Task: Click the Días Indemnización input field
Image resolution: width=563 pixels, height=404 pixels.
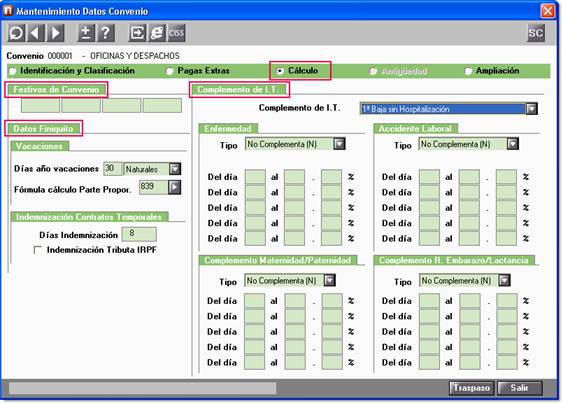Action: tap(139, 234)
